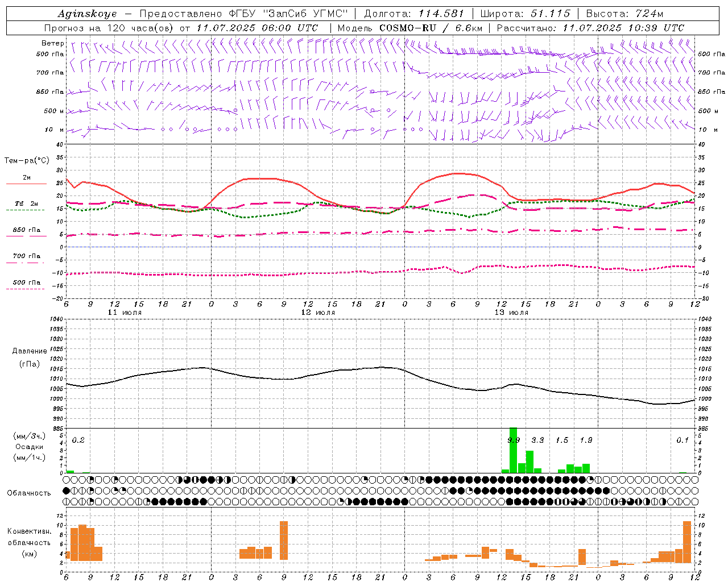Click the precipitation value "3.3"
The width and height of the screenshot is (728, 582).
tap(537, 440)
